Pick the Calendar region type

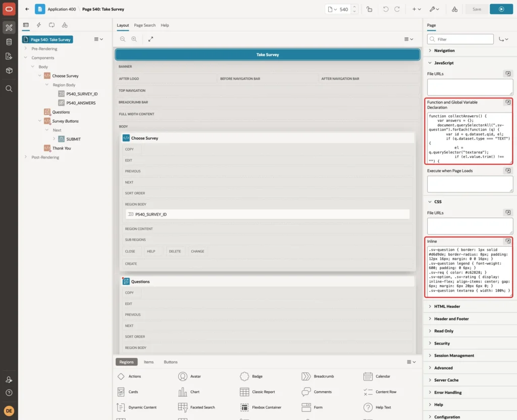pyautogui.click(x=377, y=377)
